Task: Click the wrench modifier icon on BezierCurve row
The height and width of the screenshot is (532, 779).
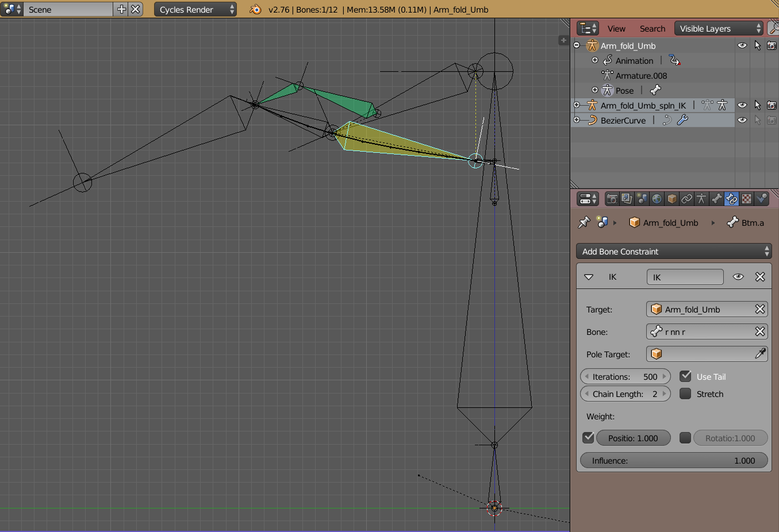Action: click(682, 120)
